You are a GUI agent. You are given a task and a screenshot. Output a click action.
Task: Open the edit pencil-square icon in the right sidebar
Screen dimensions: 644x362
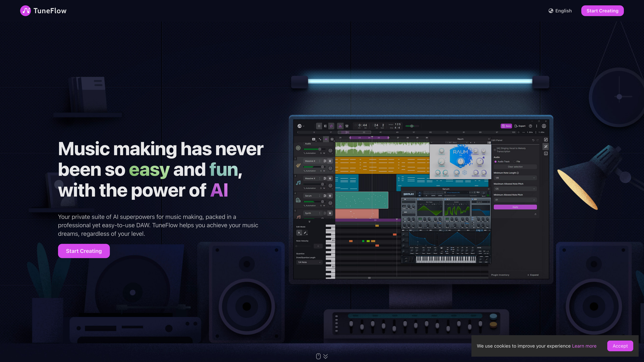(546, 140)
